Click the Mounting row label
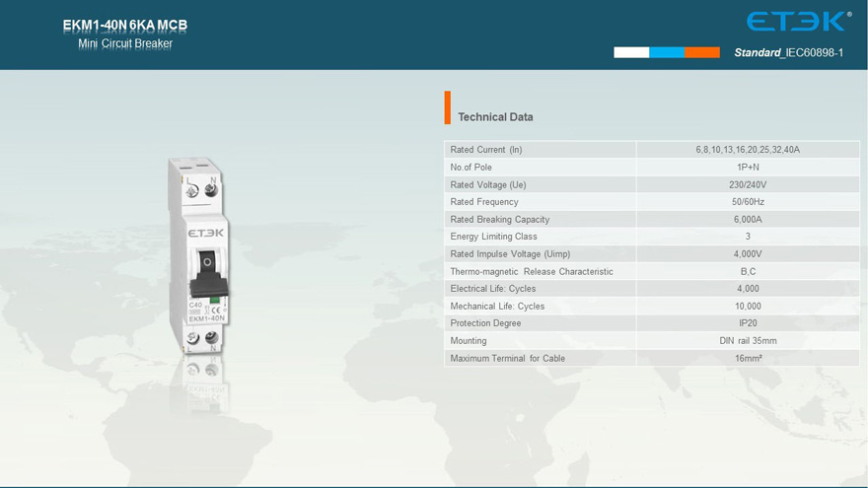868x488 pixels. click(x=469, y=341)
